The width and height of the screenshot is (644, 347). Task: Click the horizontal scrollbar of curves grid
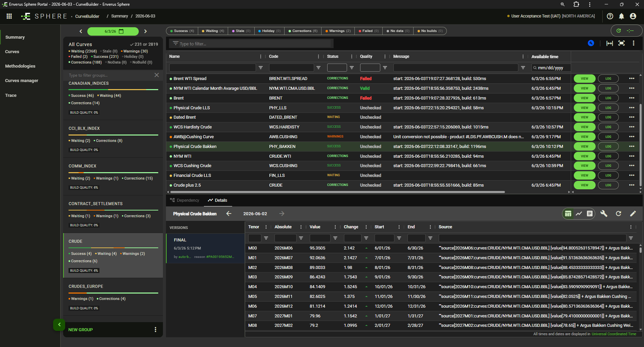click(x=338, y=192)
